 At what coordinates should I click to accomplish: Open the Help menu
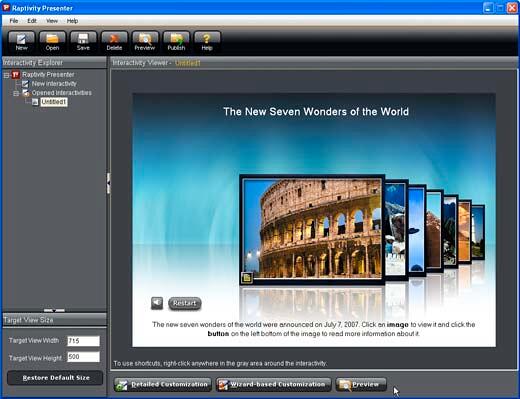(72, 21)
